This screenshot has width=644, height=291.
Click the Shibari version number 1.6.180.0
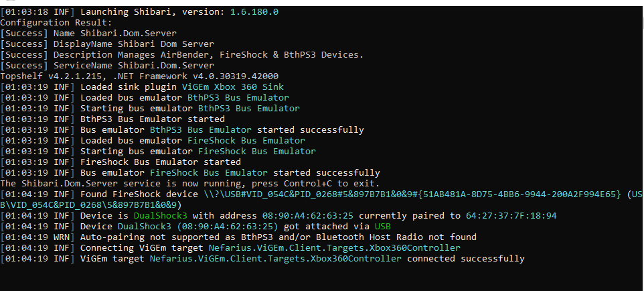256,12
